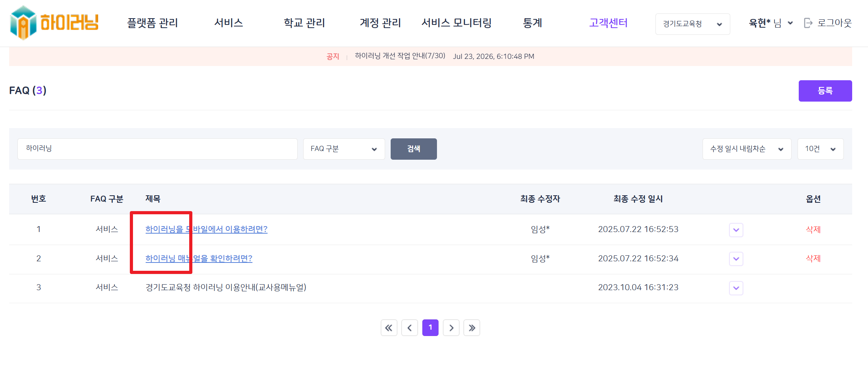Open the 육현* 님 user menu
Image resolution: width=868 pixels, height=387 pixels.
click(x=771, y=23)
